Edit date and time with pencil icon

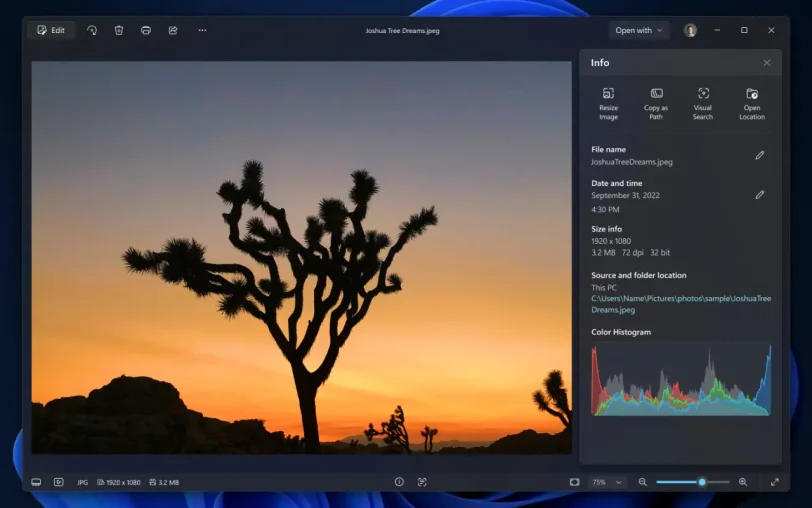coord(759,195)
